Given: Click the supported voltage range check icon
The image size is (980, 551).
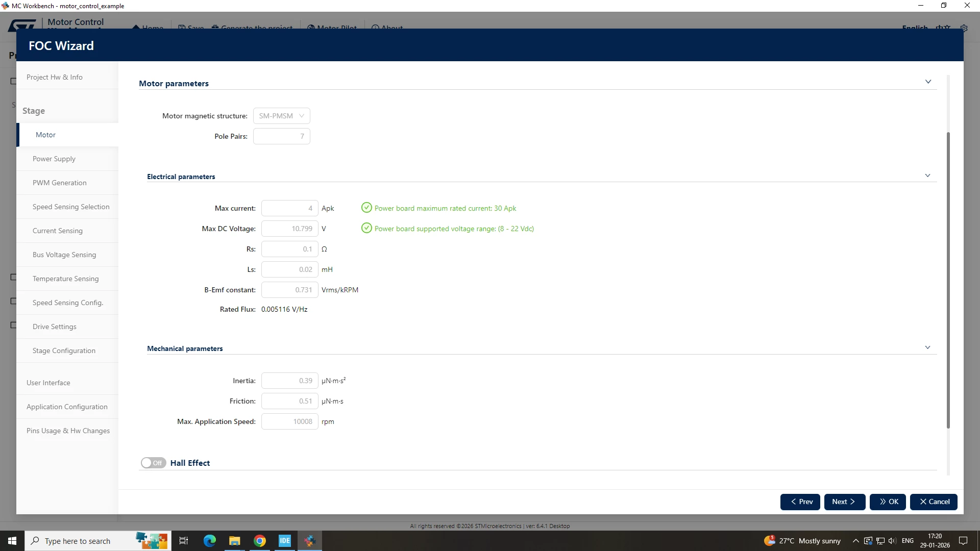Looking at the screenshot, I should click(366, 228).
